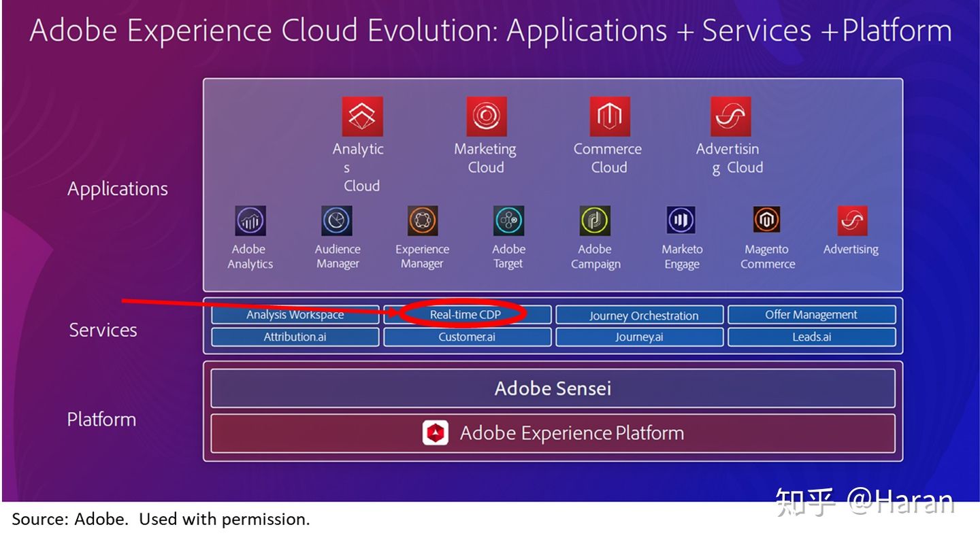This screenshot has width=980, height=542.
Task: Click the Advertising Cloud icon
Action: point(731,116)
